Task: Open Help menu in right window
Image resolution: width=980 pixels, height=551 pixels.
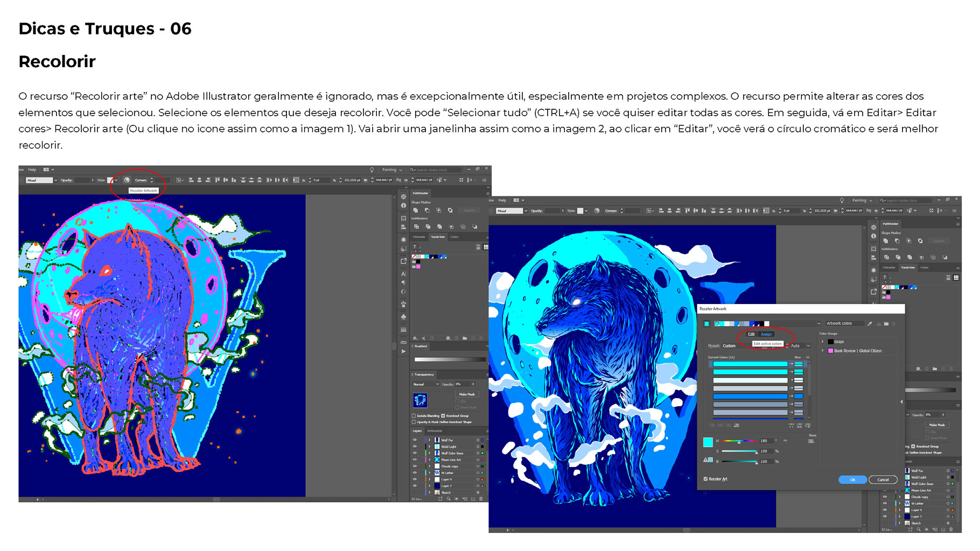Action: point(502,200)
